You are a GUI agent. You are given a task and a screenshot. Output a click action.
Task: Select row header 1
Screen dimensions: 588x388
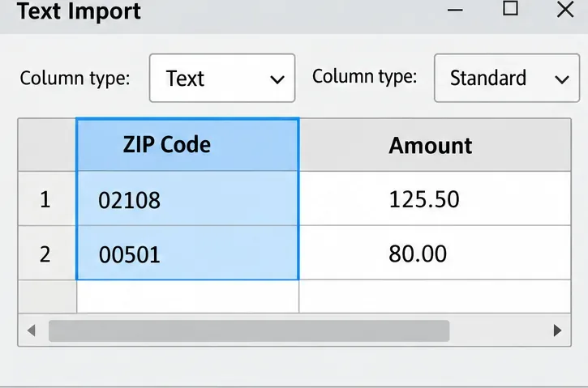pos(47,198)
